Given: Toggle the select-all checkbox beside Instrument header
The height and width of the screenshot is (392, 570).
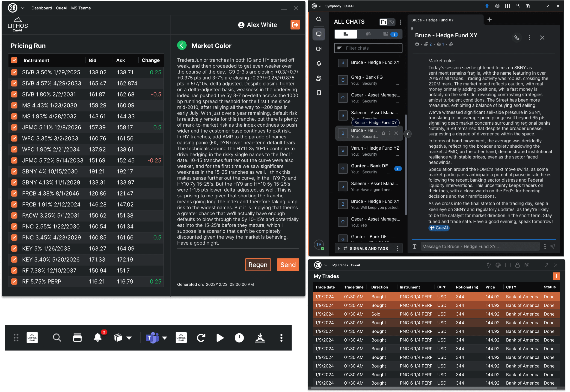Looking at the screenshot, I should tap(14, 60).
